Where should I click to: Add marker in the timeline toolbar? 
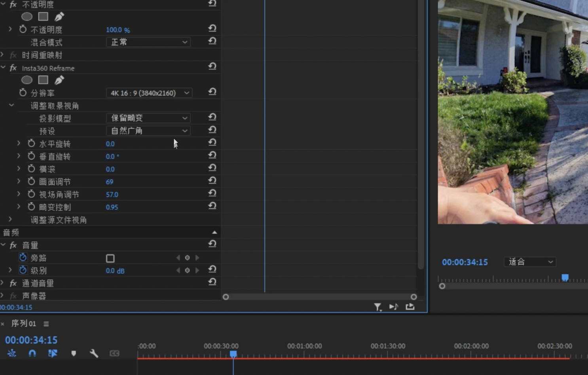tap(74, 353)
